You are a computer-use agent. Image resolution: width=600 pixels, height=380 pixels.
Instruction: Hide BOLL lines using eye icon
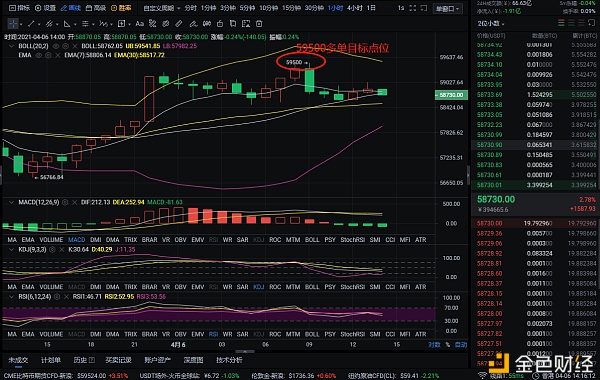[55, 46]
